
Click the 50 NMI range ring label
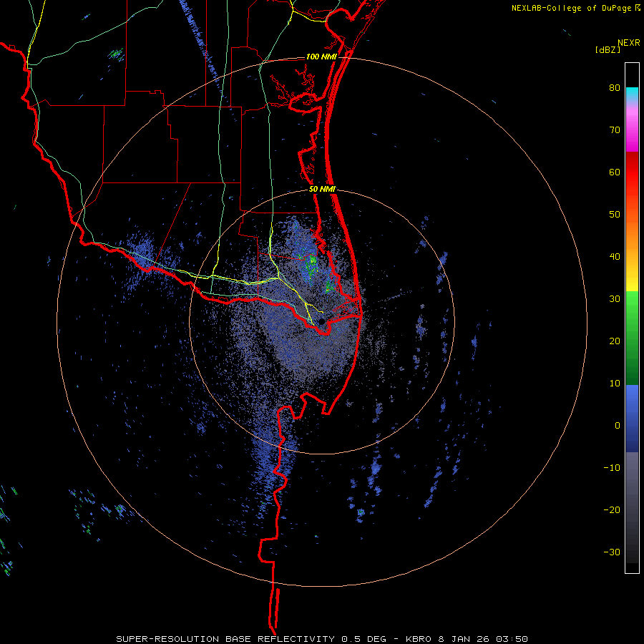click(x=322, y=190)
